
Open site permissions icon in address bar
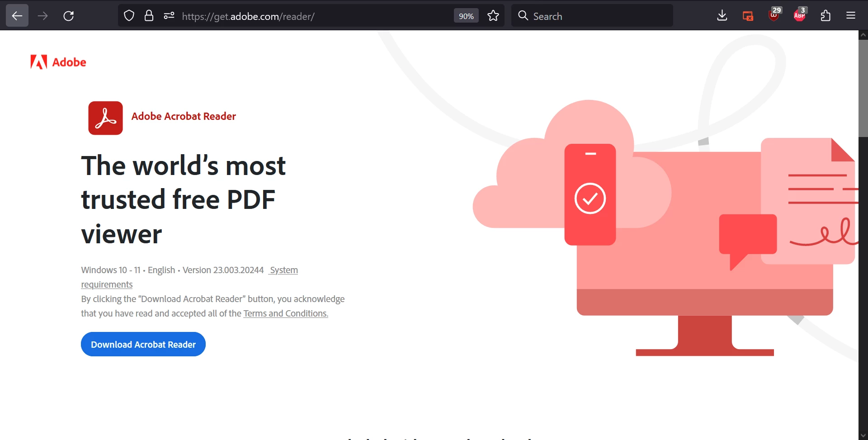click(x=169, y=16)
